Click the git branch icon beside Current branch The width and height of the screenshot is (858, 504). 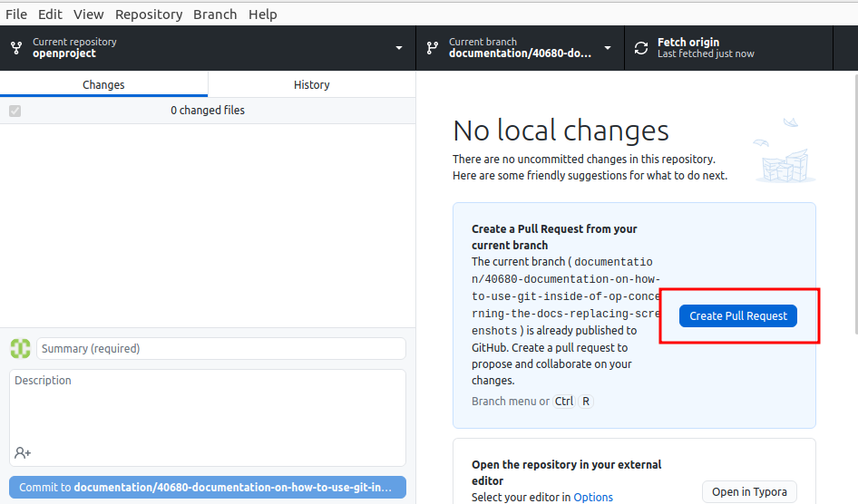[433, 48]
